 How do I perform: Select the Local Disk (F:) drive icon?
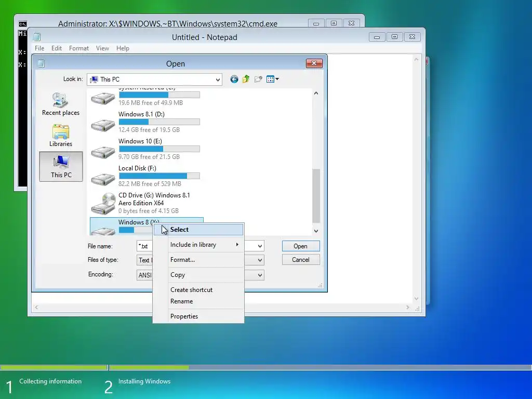pyautogui.click(x=103, y=179)
